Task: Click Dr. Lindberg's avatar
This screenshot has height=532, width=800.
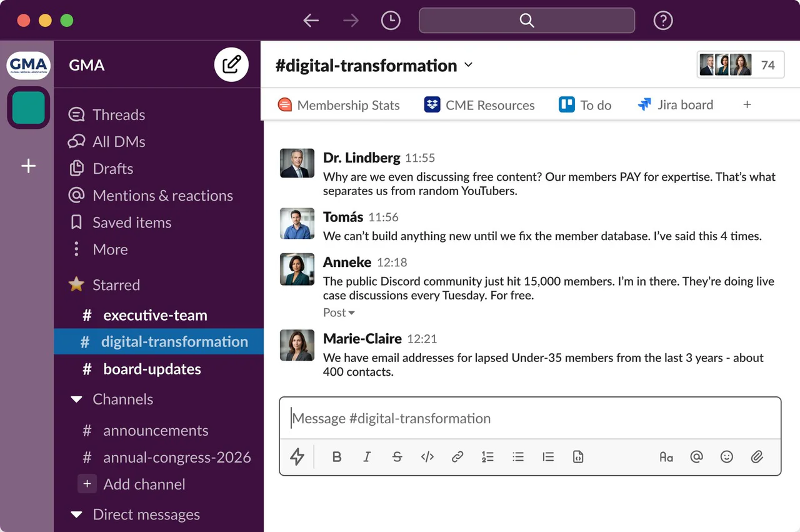Action: click(297, 163)
